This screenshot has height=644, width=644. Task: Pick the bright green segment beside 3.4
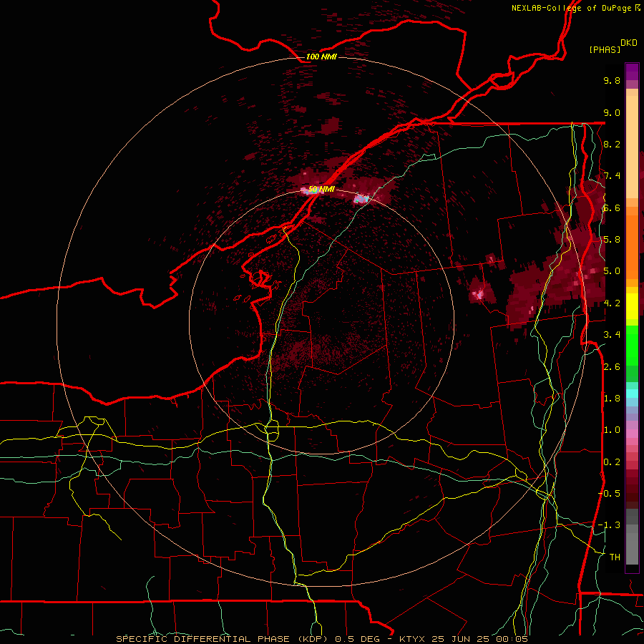[x=632, y=345]
